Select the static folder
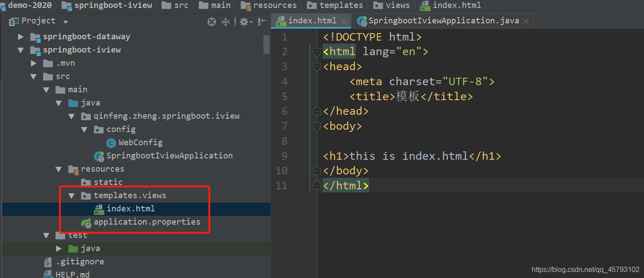The image size is (644, 278). (x=108, y=182)
